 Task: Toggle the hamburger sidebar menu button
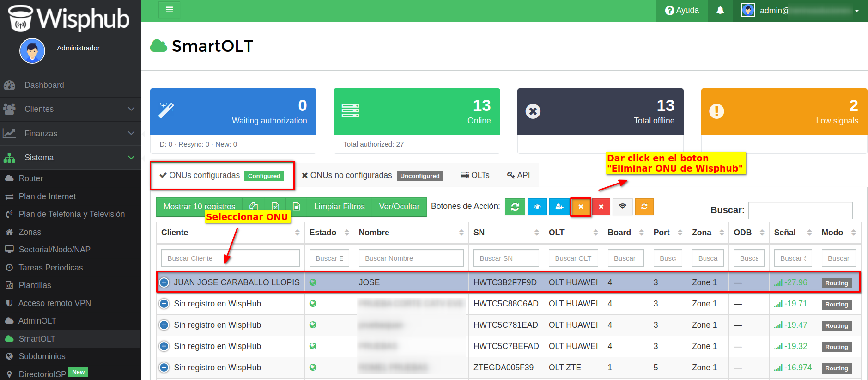[169, 10]
